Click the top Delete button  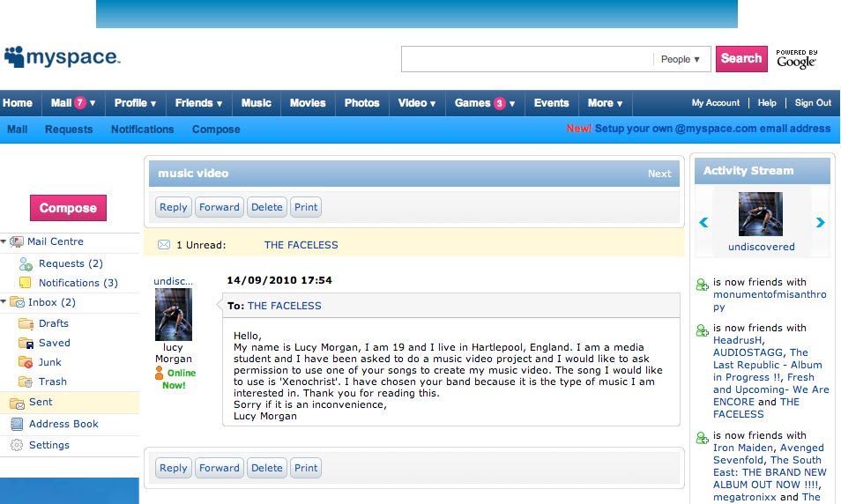point(267,207)
